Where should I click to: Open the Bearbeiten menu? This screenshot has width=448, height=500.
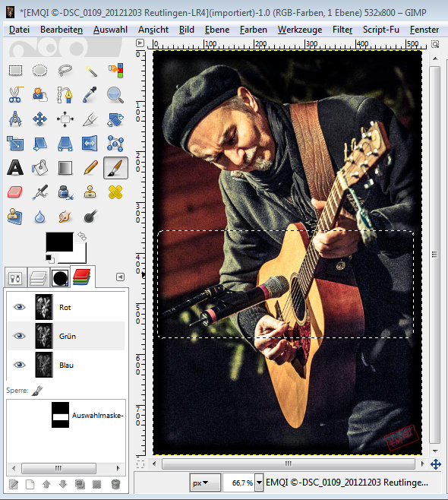62,30
